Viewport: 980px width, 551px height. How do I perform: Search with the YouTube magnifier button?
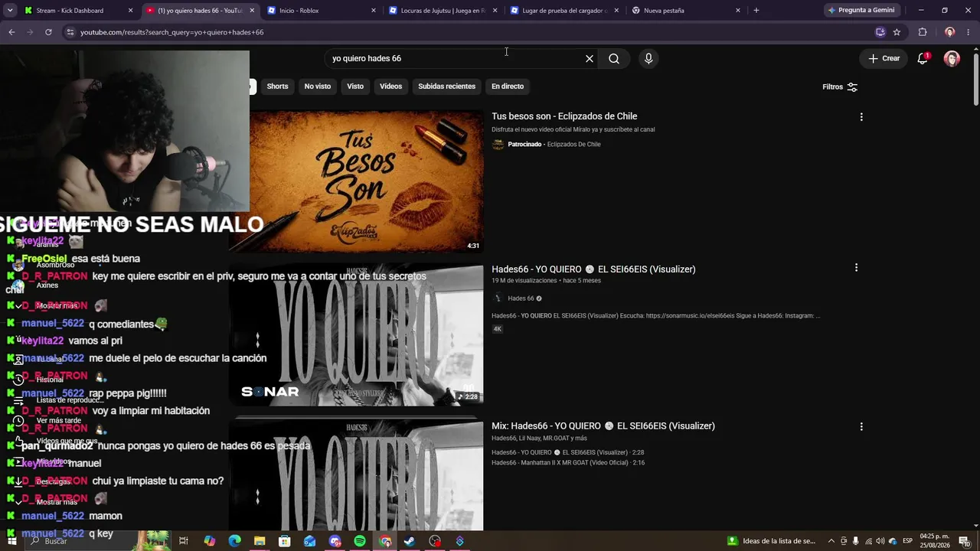point(614,59)
